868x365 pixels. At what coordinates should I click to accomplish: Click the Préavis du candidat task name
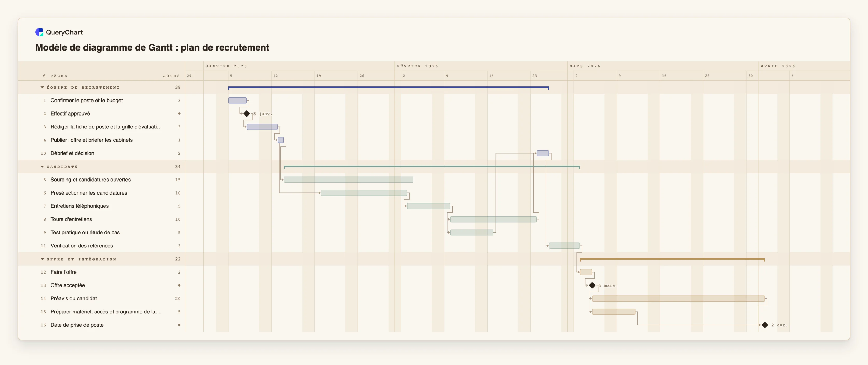74,298
